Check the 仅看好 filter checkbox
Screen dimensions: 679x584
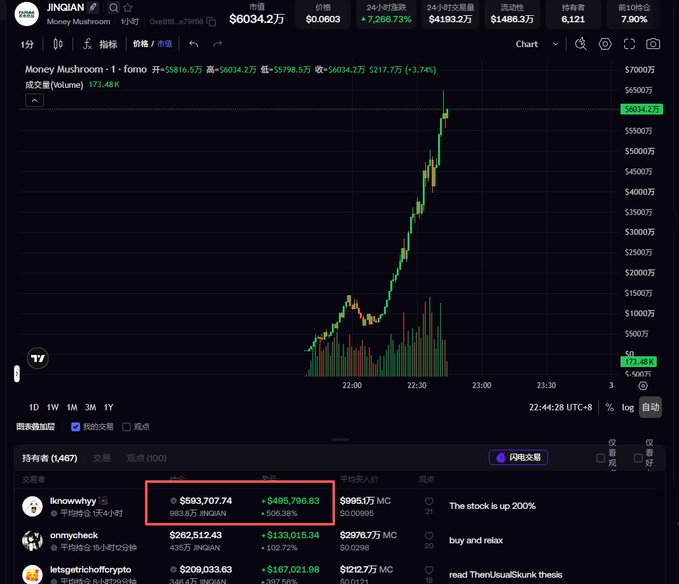(x=638, y=458)
